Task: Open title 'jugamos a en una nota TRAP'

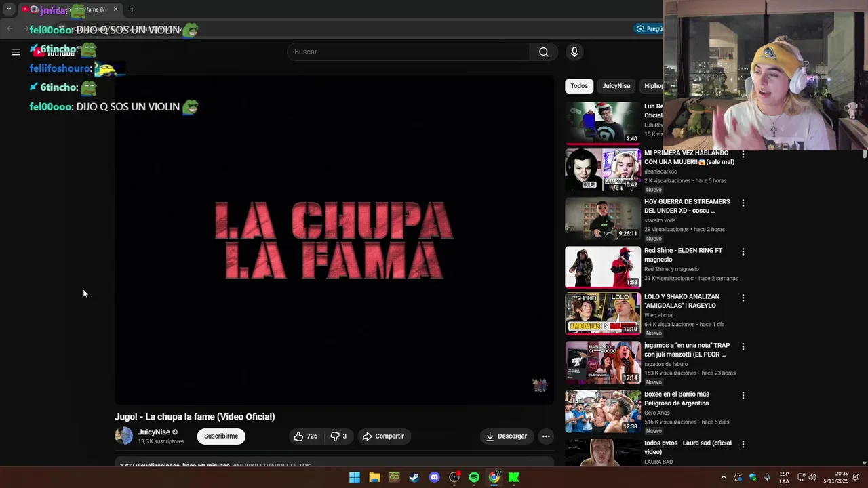Action: (x=687, y=350)
